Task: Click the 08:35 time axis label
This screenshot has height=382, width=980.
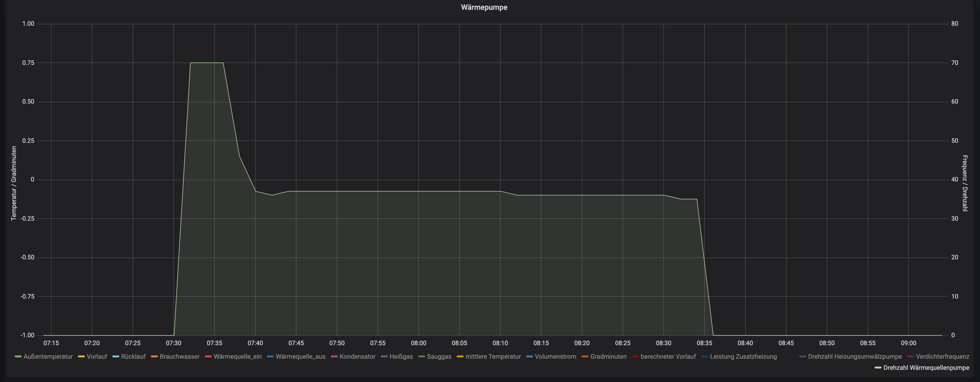Action: click(704, 343)
